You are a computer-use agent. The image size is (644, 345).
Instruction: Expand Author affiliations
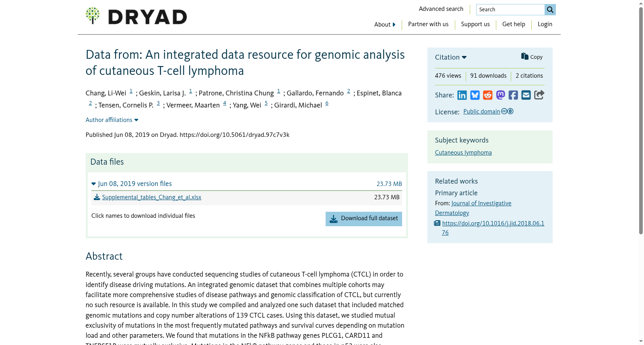pyautogui.click(x=112, y=120)
